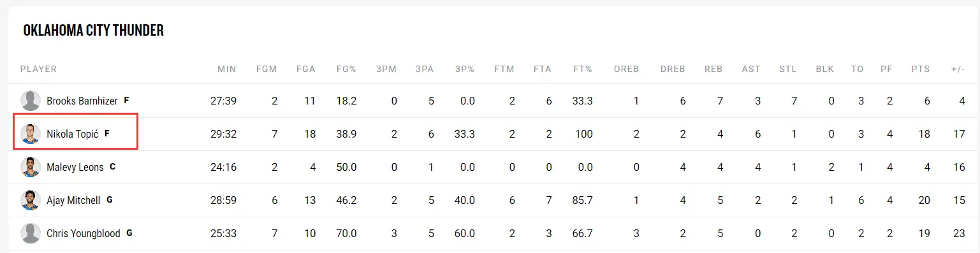Click Malevy Leons' headshot photo
Screen dimensions: 980x253
click(x=31, y=167)
